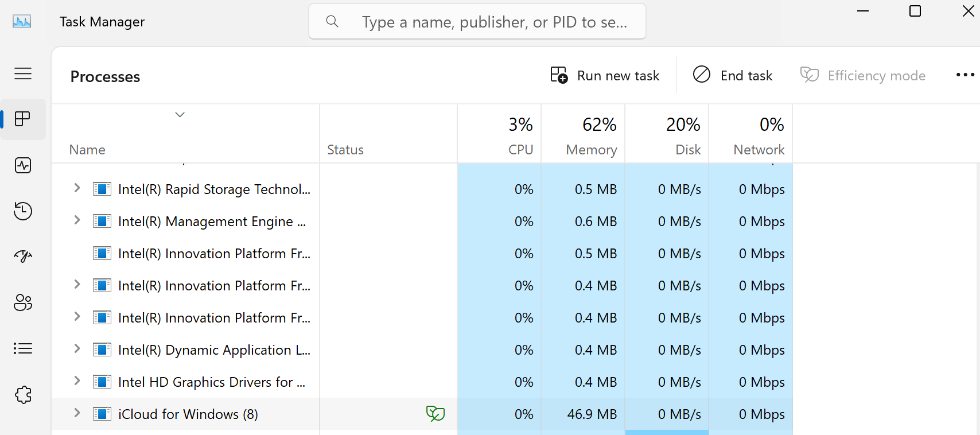This screenshot has width=980, height=435.
Task: Select the Processes page icon in sidebar
Action: [23, 119]
